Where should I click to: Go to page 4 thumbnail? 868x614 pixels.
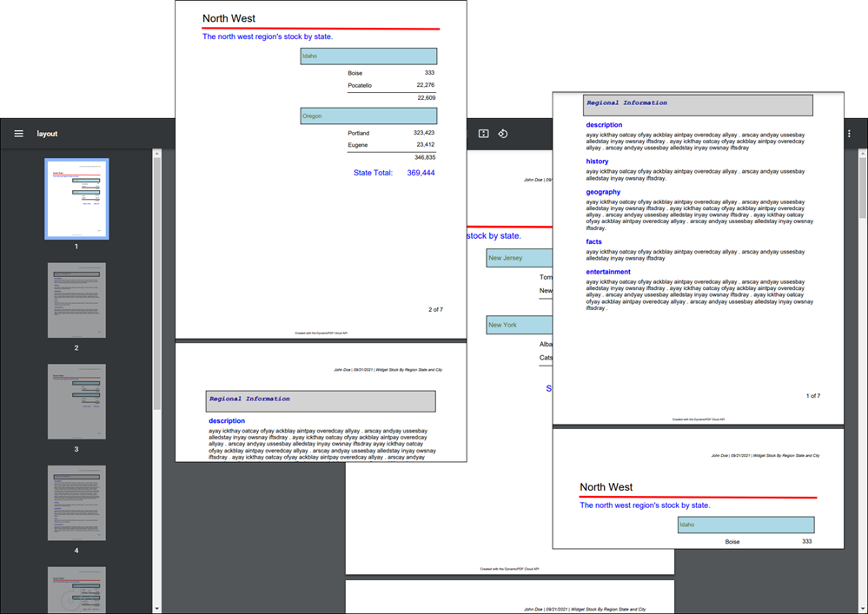click(76, 503)
